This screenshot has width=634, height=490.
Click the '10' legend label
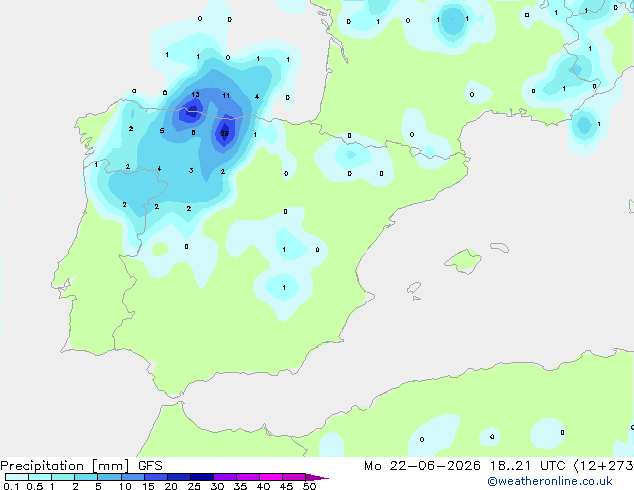tap(125, 486)
